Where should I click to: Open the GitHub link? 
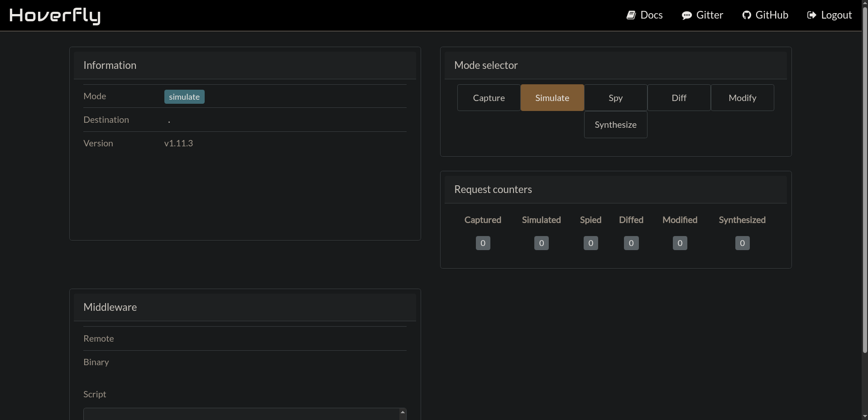(x=766, y=15)
